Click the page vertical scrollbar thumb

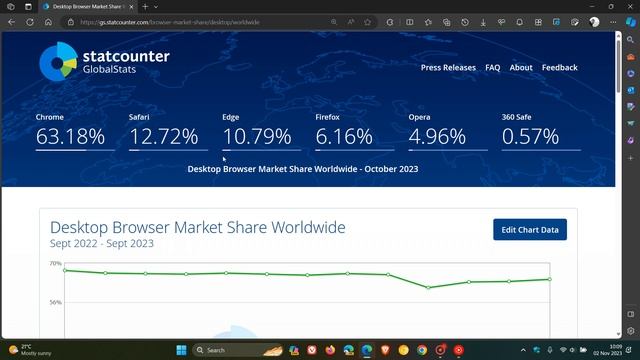pyautogui.click(x=618, y=66)
